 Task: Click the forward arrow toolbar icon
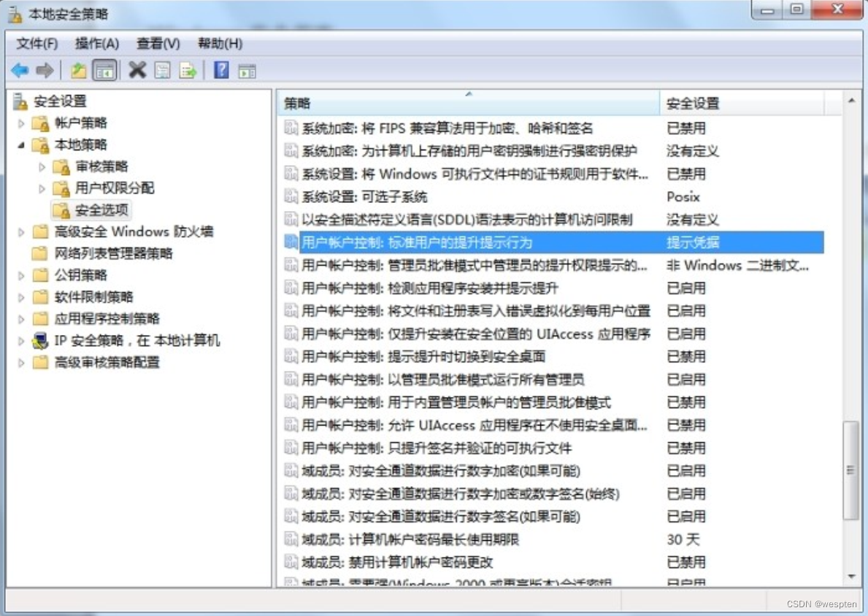point(45,70)
